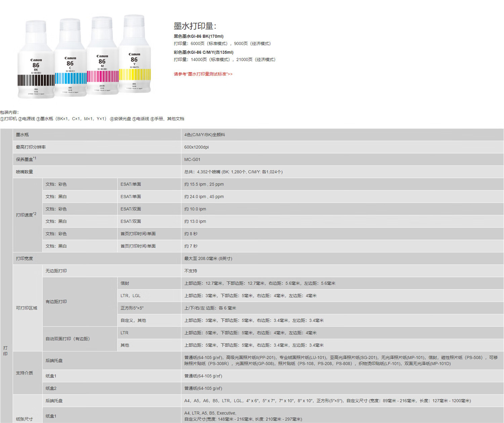Click the 信封 cell
Screen dimensions: 504x423
(149, 283)
